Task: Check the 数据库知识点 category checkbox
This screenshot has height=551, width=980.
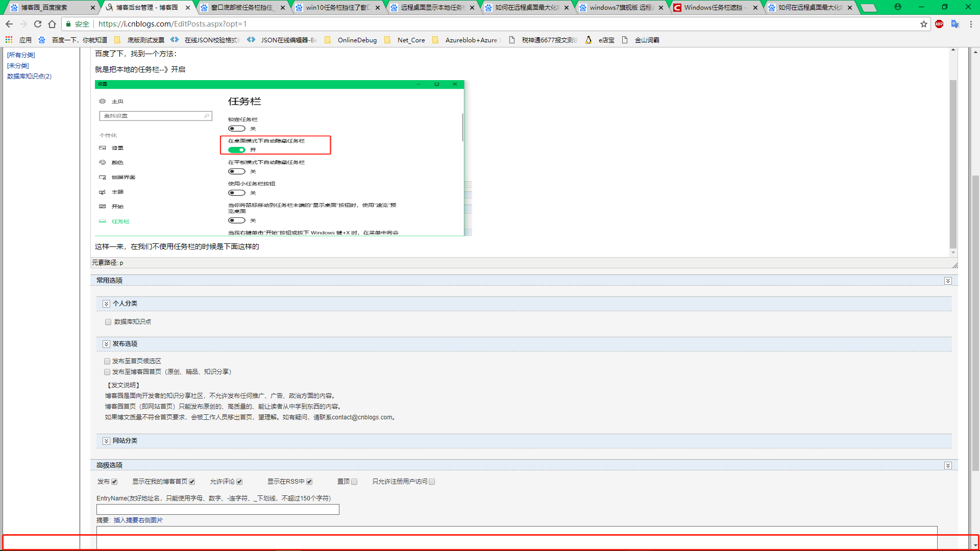Action: 108,322
